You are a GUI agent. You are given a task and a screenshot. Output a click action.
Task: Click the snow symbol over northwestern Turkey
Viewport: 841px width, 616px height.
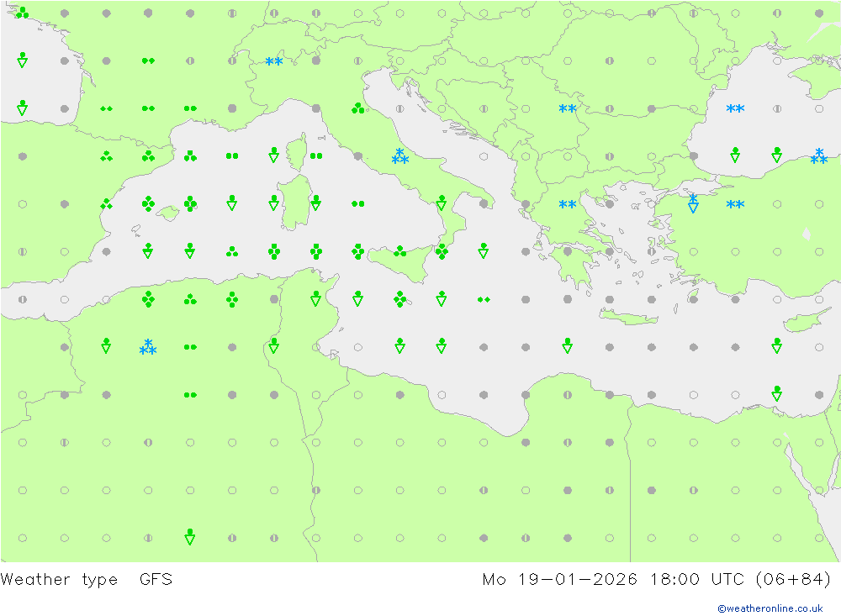point(735,204)
